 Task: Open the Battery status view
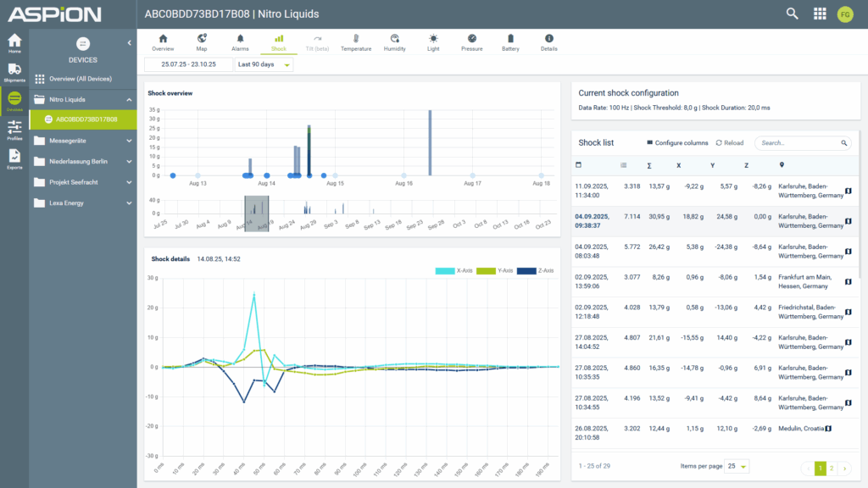click(510, 43)
